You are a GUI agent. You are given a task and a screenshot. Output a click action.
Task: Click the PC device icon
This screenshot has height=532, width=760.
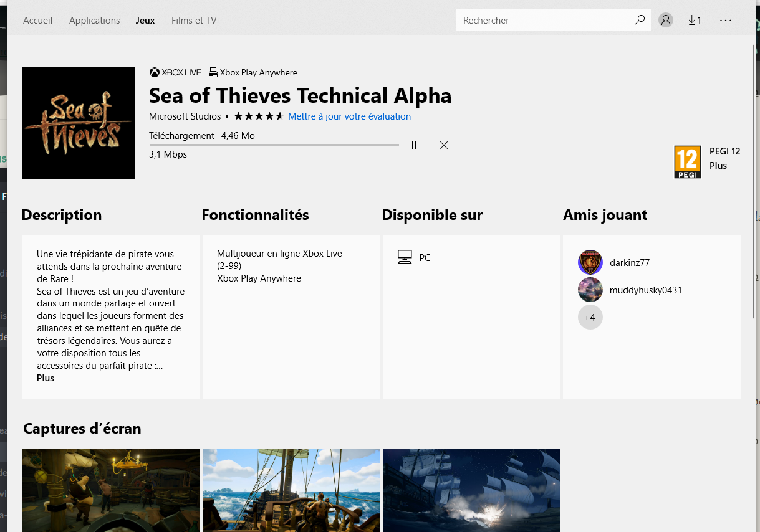(405, 257)
